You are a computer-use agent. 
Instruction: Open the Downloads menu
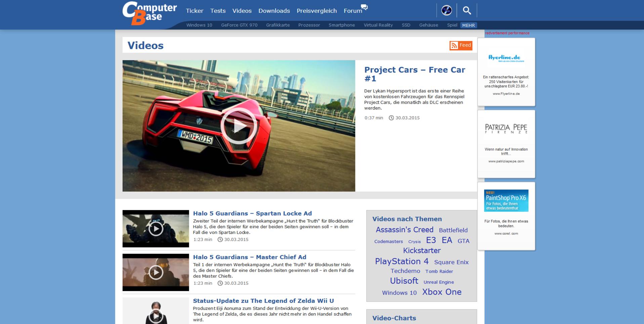click(274, 11)
